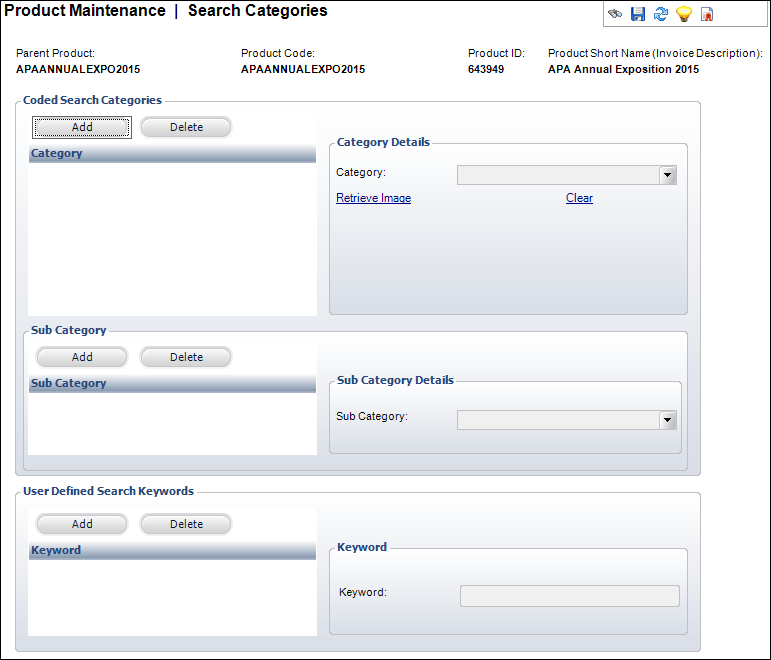771x660 pixels.
Task: Click the Clear link
Action: [x=579, y=198]
